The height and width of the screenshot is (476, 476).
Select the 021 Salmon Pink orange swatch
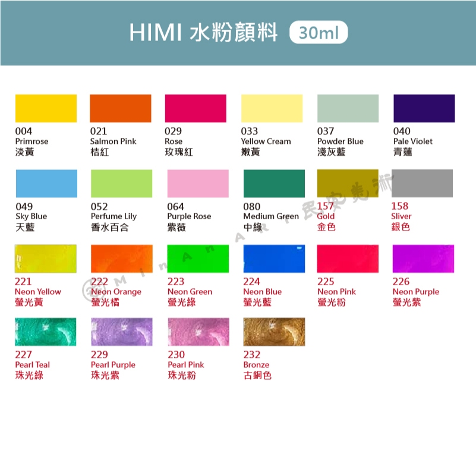pos(121,108)
